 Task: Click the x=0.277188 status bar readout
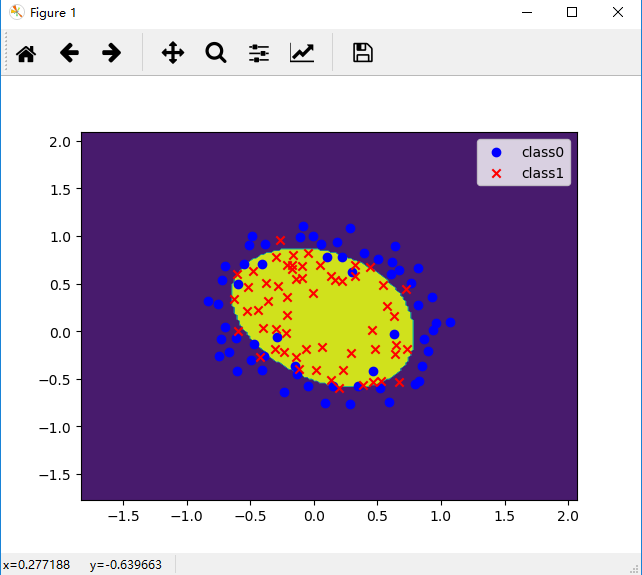pyautogui.click(x=36, y=565)
